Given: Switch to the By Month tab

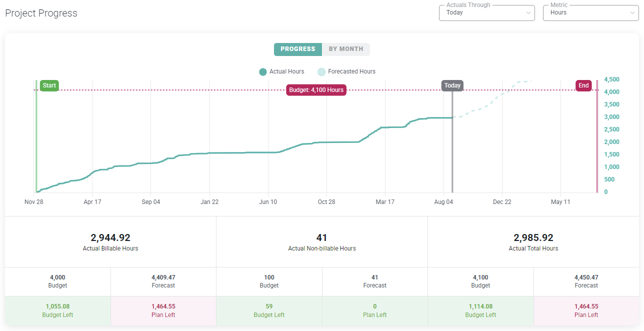Looking at the screenshot, I should [x=346, y=49].
